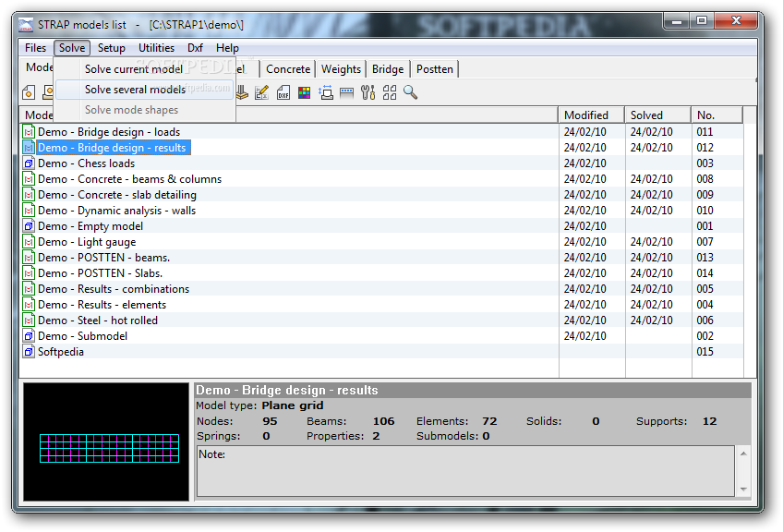Minimize the STRAP models list window
The image size is (783, 532).
coord(677,21)
